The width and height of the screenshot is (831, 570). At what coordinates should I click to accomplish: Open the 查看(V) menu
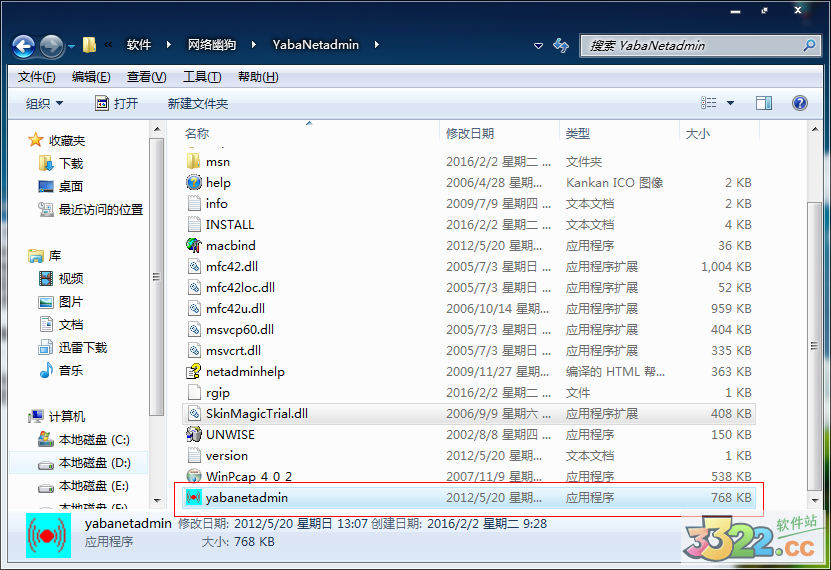[x=146, y=77]
